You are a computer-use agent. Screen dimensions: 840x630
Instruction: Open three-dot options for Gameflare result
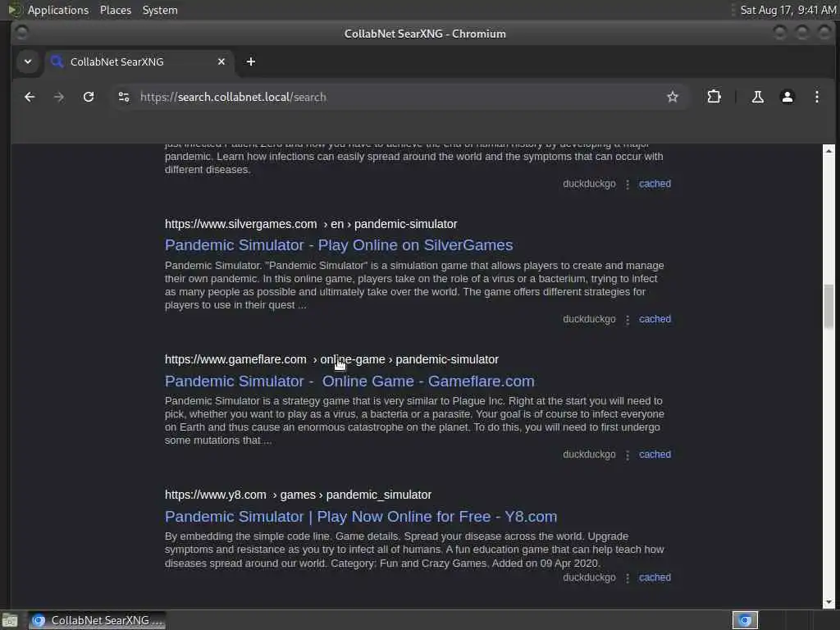[628, 455]
